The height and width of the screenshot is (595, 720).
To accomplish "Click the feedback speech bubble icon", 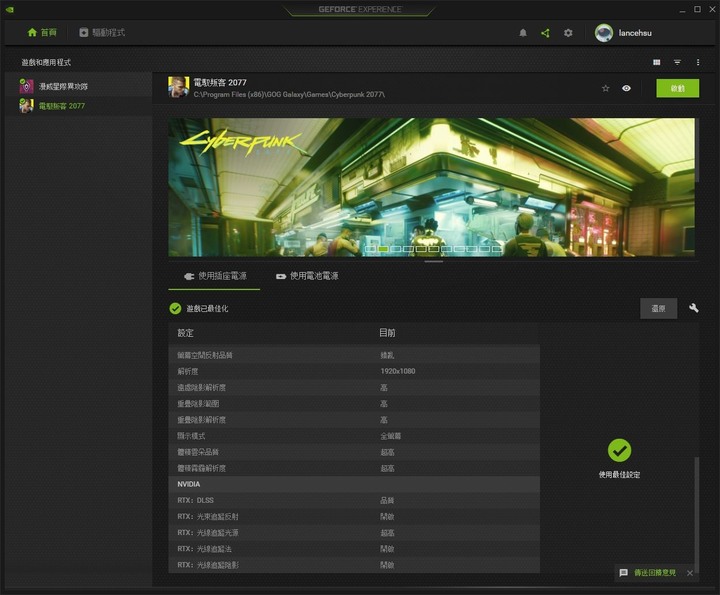I will tap(624, 573).
